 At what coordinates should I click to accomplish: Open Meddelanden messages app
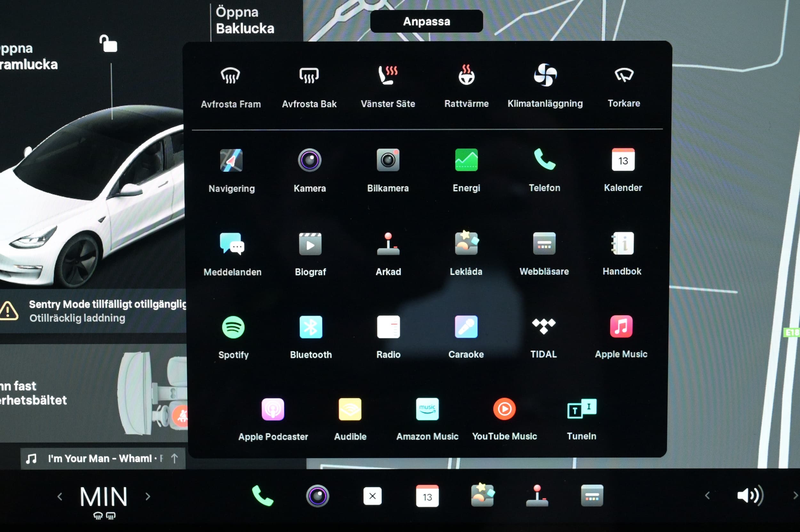[232, 254]
